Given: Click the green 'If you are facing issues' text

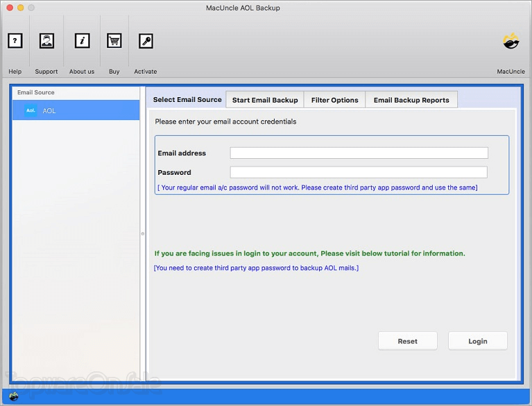Looking at the screenshot, I should click(x=310, y=253).
